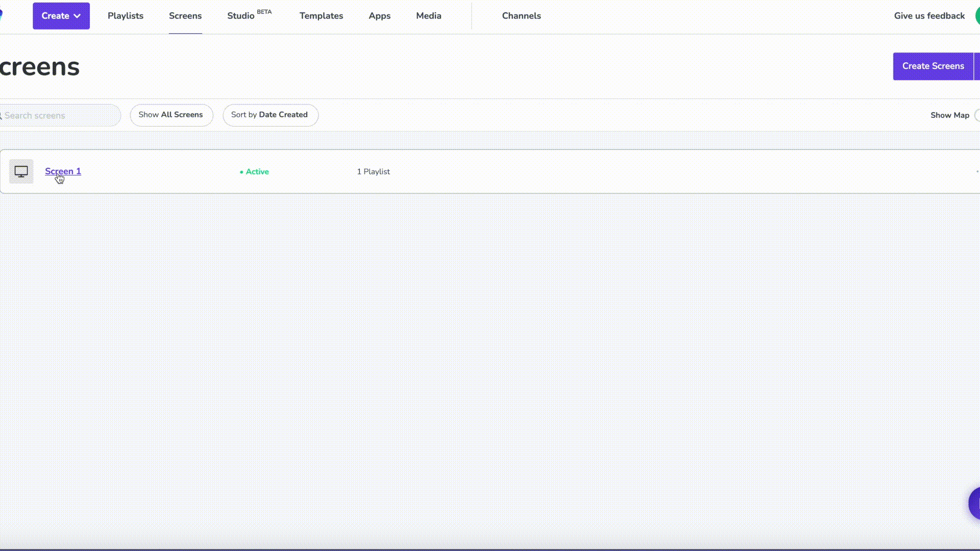The image size is (980, 551).
Task: Open the Sort by Date Created dropdown
Action: (x=270, y=115)
